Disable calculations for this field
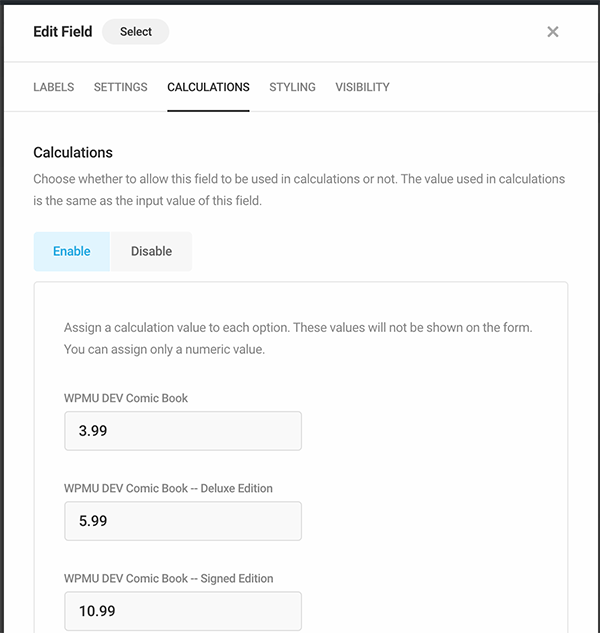Viewport: 600px width, 633px height. pos(151,251)
